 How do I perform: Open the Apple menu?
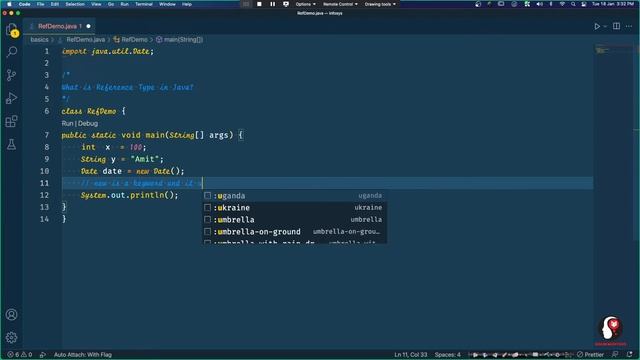tap(9, 4)
